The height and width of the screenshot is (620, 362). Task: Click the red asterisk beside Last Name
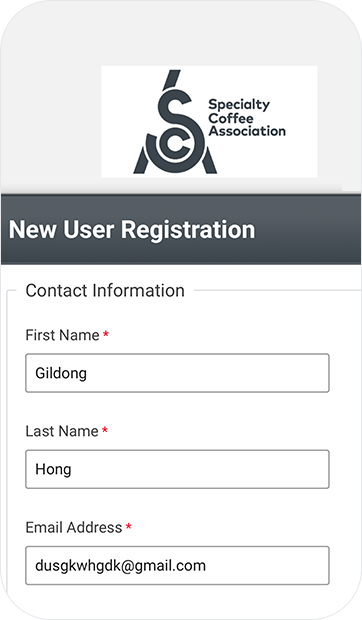(105, 431)
